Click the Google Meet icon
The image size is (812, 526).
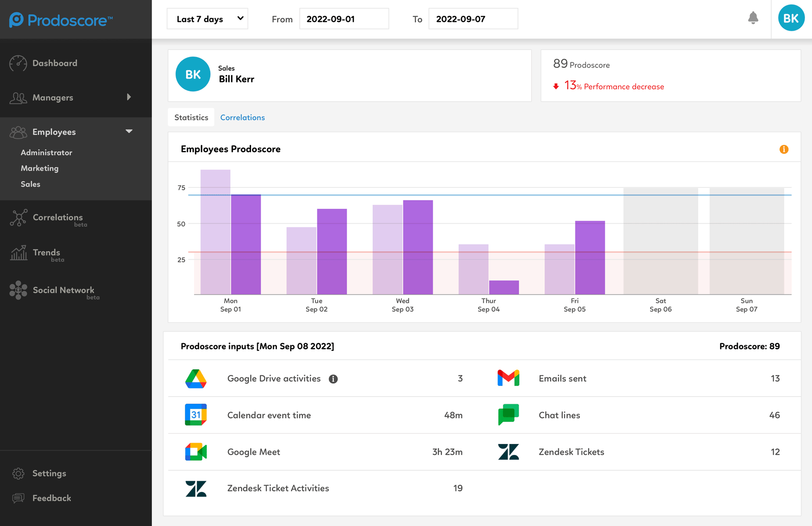click(x=196, y=451)
